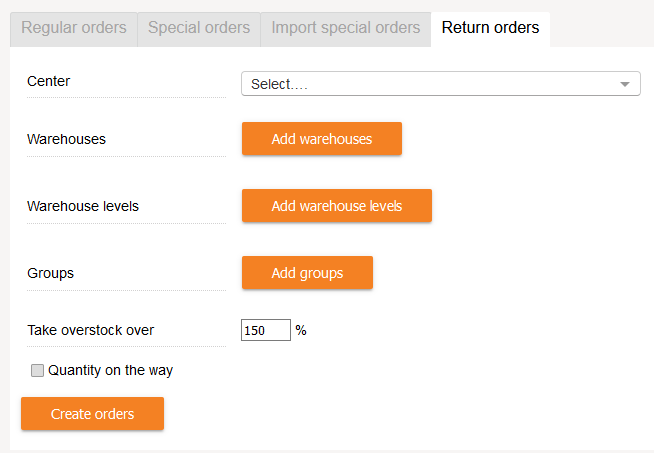654x453 pixels.
Task: Click the 'Select....' placeholder text
Action: coord(279,84)
